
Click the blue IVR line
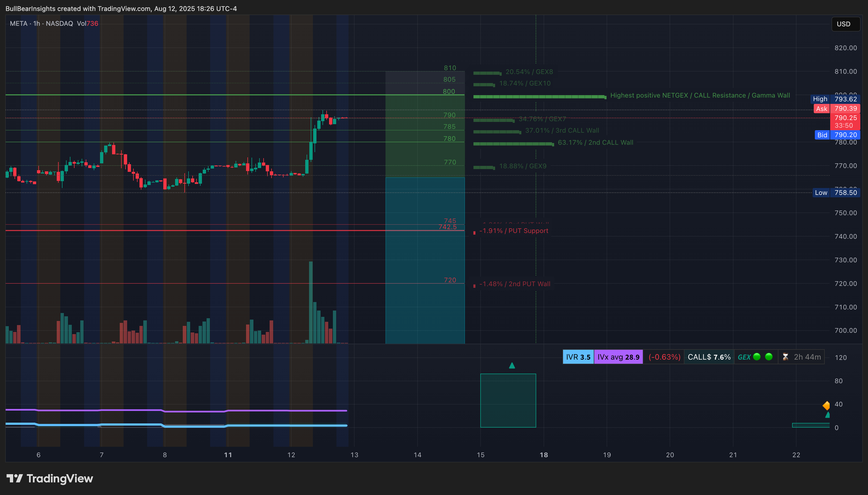[176, 425]
